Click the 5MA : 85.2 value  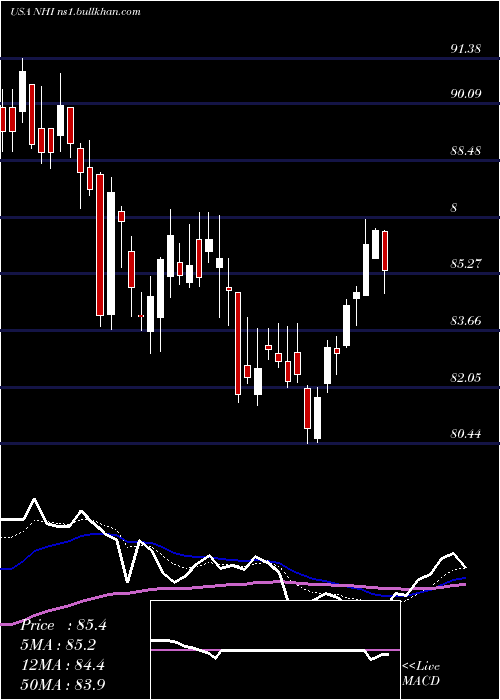[x=58, y=645]
